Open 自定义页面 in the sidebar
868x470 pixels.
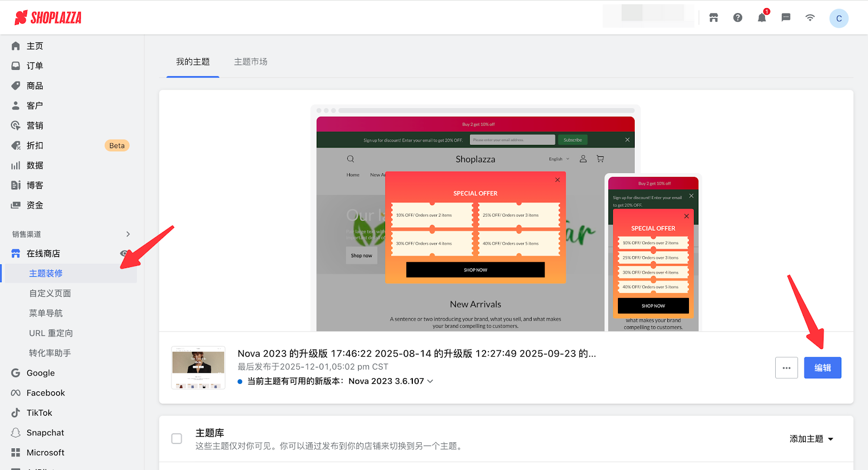coord(50,294)
